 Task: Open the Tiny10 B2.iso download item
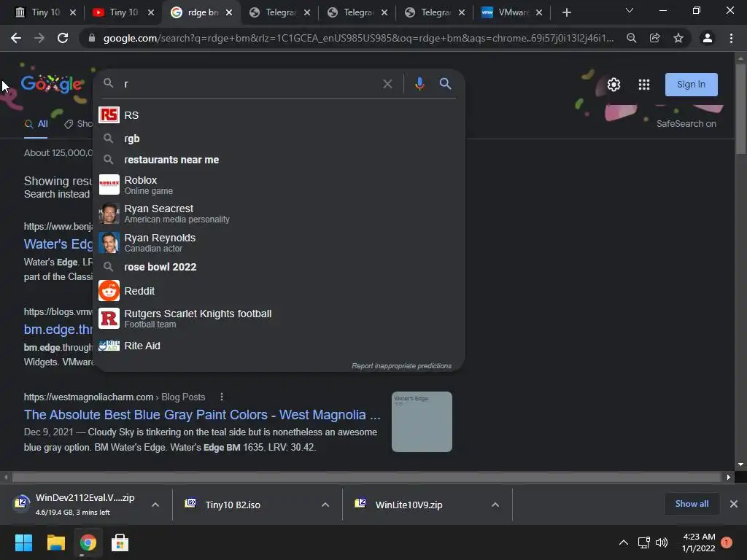click(248, 505)
